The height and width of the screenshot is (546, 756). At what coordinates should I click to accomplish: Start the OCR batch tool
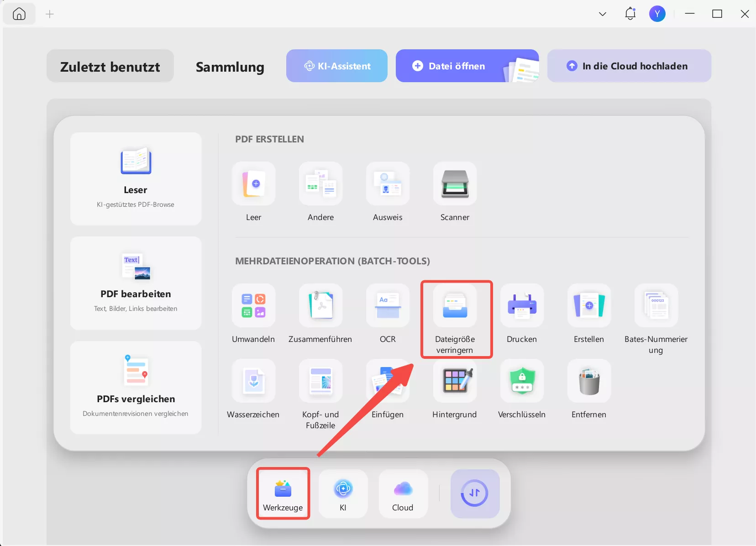[388, 305]
